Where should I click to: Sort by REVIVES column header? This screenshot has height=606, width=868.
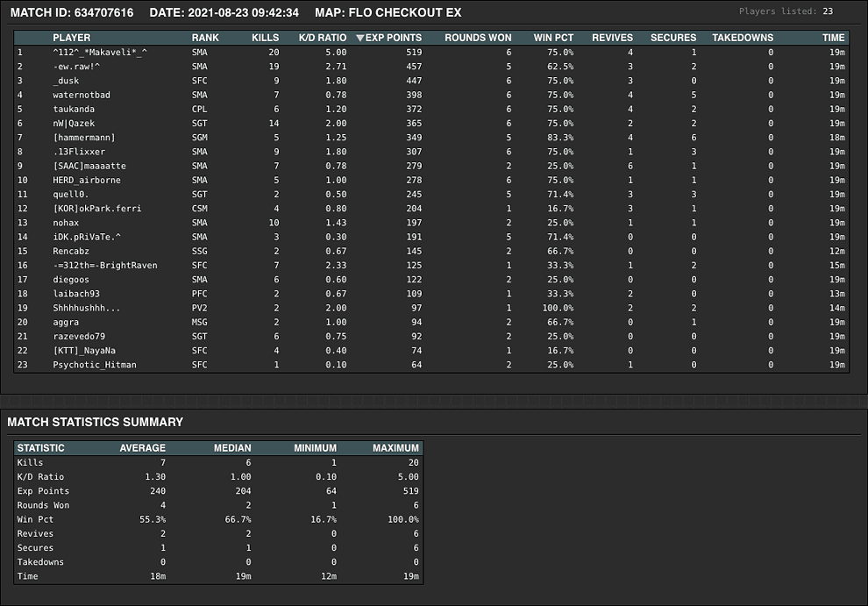point(612,38)
